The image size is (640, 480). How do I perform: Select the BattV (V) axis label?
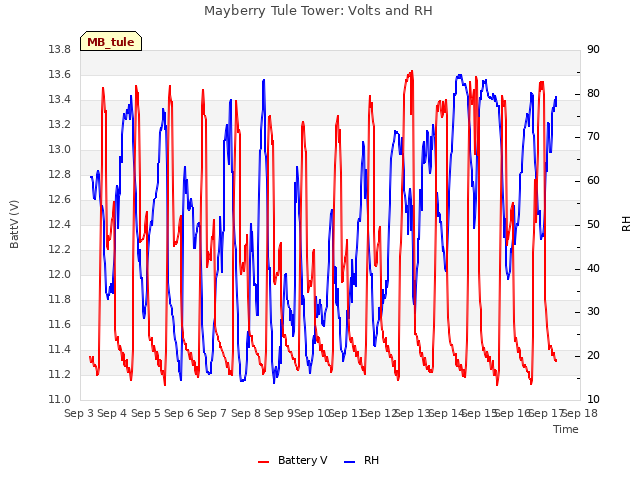tap(14, 224)
